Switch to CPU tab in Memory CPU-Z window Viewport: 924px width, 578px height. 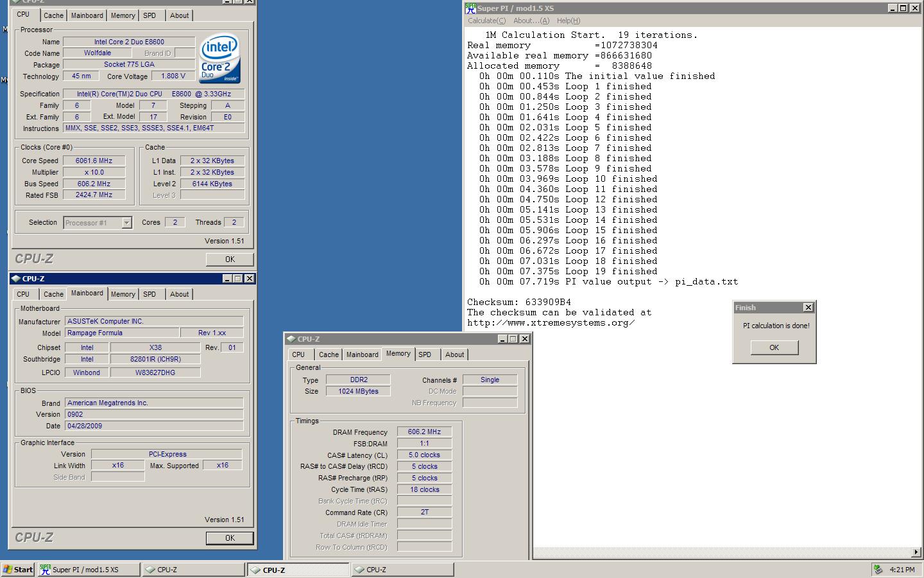[x=298, y=355]
